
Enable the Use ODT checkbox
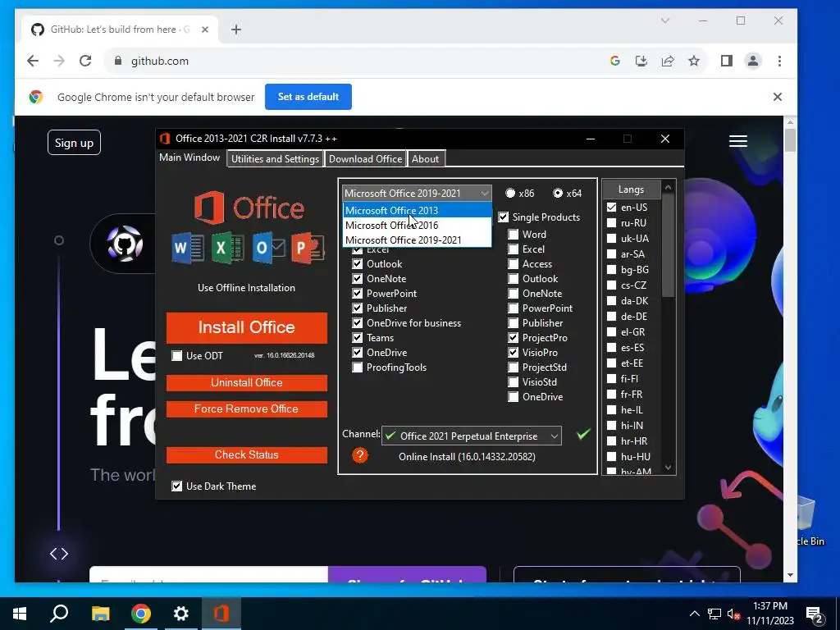177,356
